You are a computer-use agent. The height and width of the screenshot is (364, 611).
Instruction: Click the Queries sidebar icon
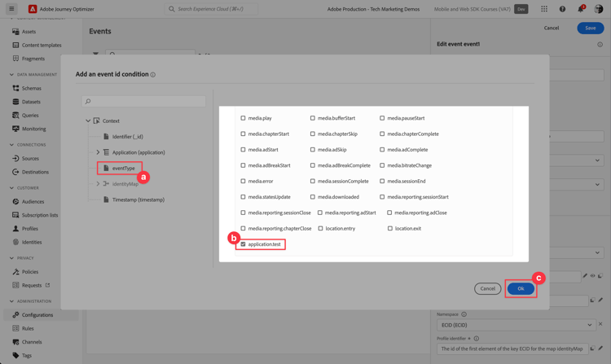[x=15, y=116]
